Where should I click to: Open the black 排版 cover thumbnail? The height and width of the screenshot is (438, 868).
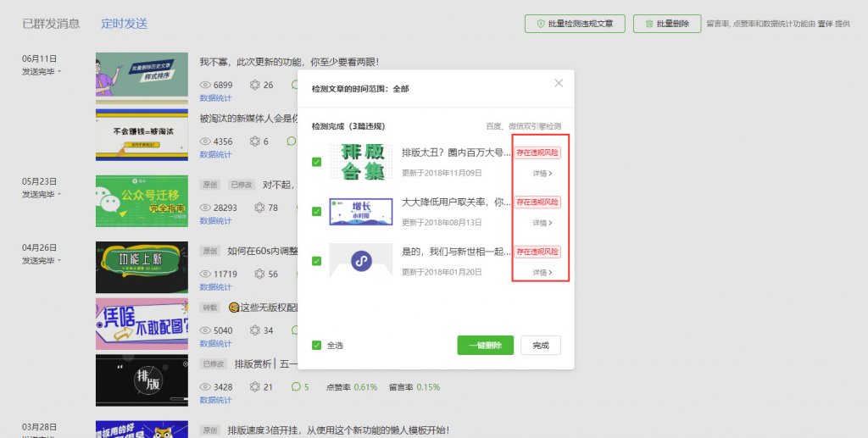click(x=142, y=380)
